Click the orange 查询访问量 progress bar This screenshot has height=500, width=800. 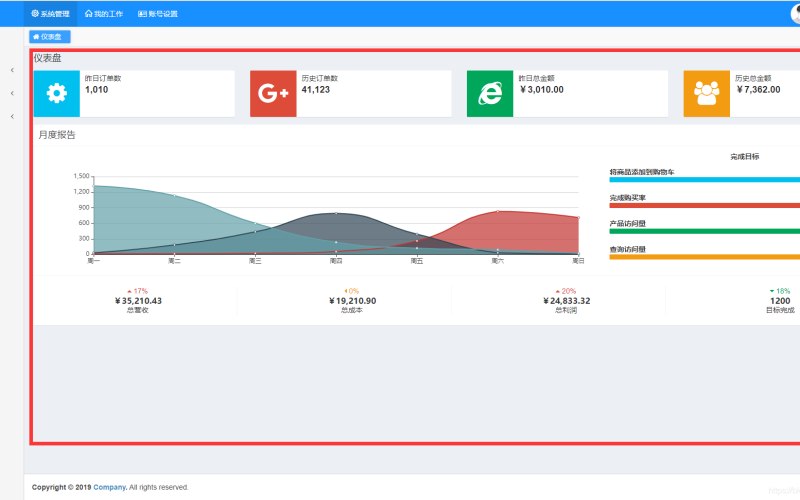(x=705, y=257)
